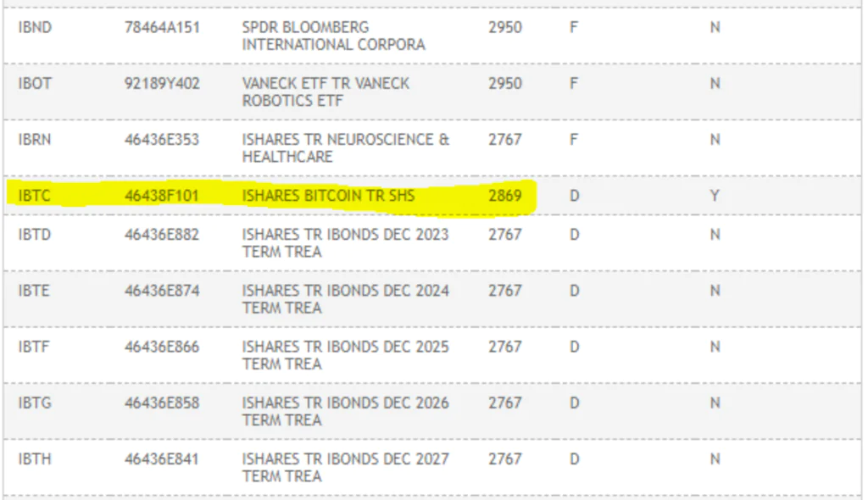Screen dimensions: 868x500
Task: Select CUSIP 92189Y402 in the IBOT row
Action: (x=162, y=84)
